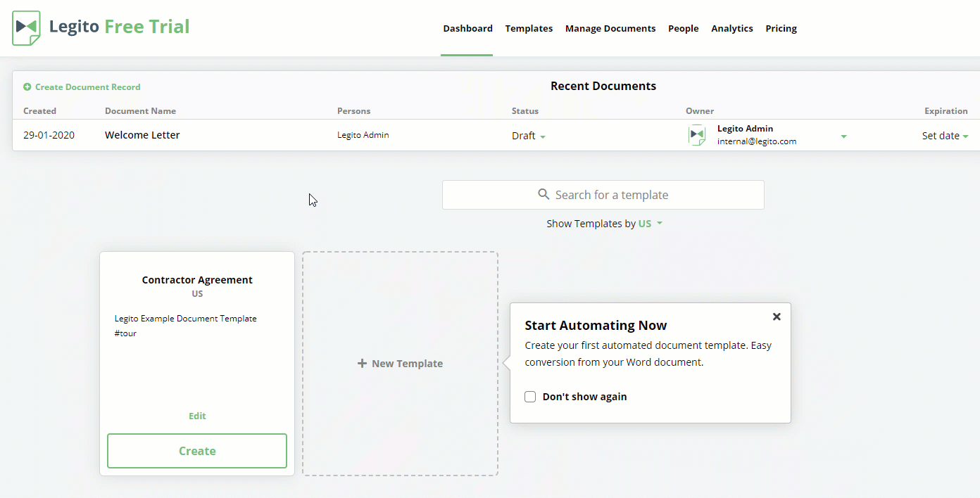Open the People tab

click(684, 29)
